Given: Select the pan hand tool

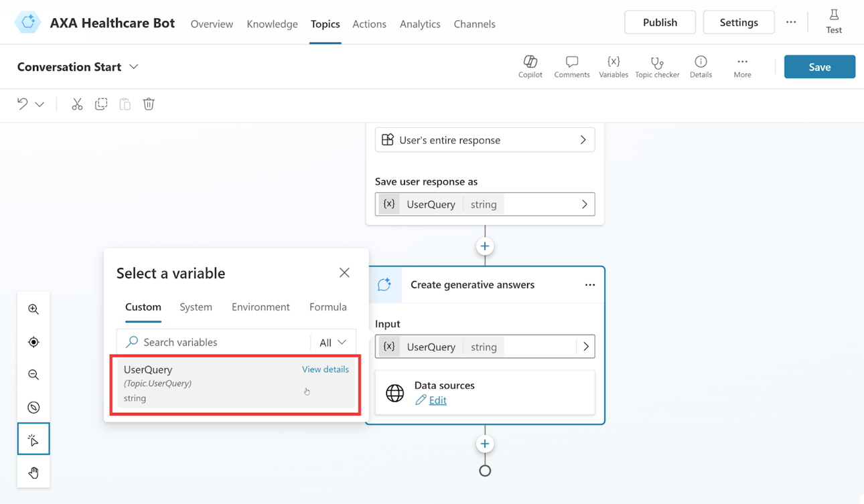Looking at the screenshot, I should coord(33,472).
